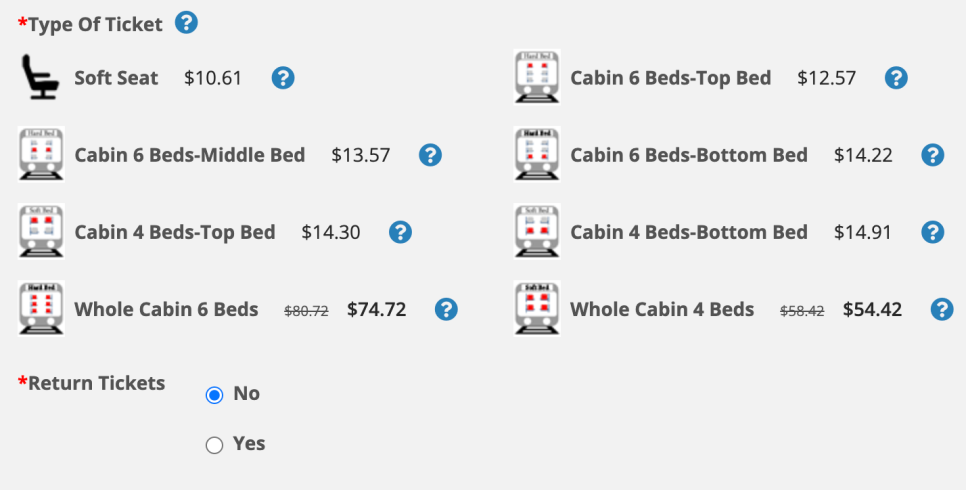966x490 pixels.
Task: Select the Cabin 6 Beds-Middle Bed train image
Action: pos(41,154)
